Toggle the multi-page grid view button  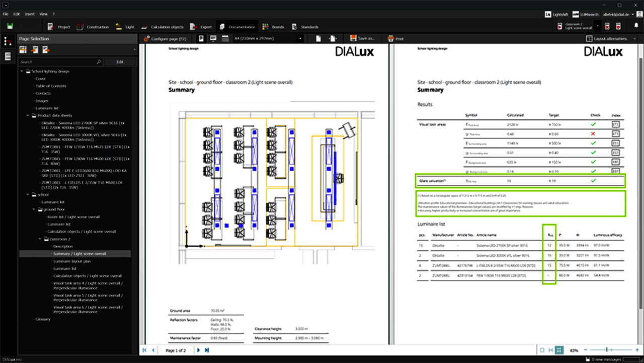[x=559, y=350]
